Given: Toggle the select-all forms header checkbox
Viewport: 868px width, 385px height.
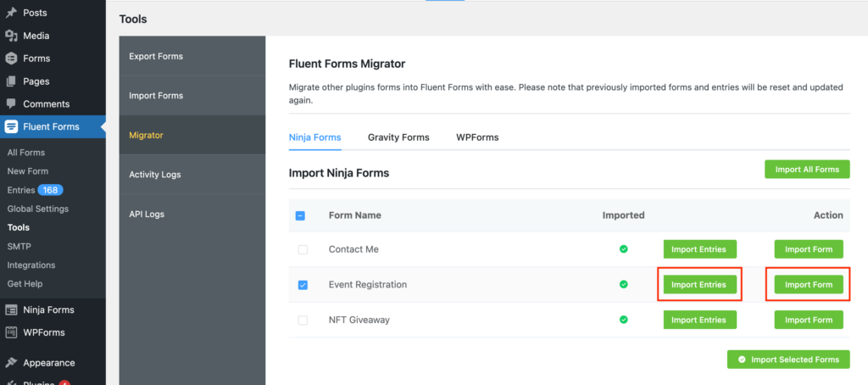Looking at the screenshot, I should pyautogui.click(x=300, y=215).
